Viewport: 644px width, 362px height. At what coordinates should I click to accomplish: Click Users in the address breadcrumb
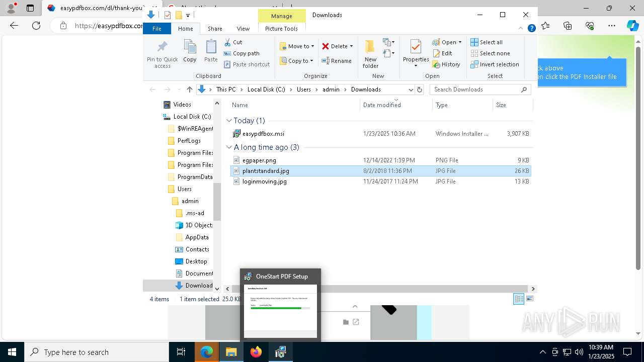(304, 89)
